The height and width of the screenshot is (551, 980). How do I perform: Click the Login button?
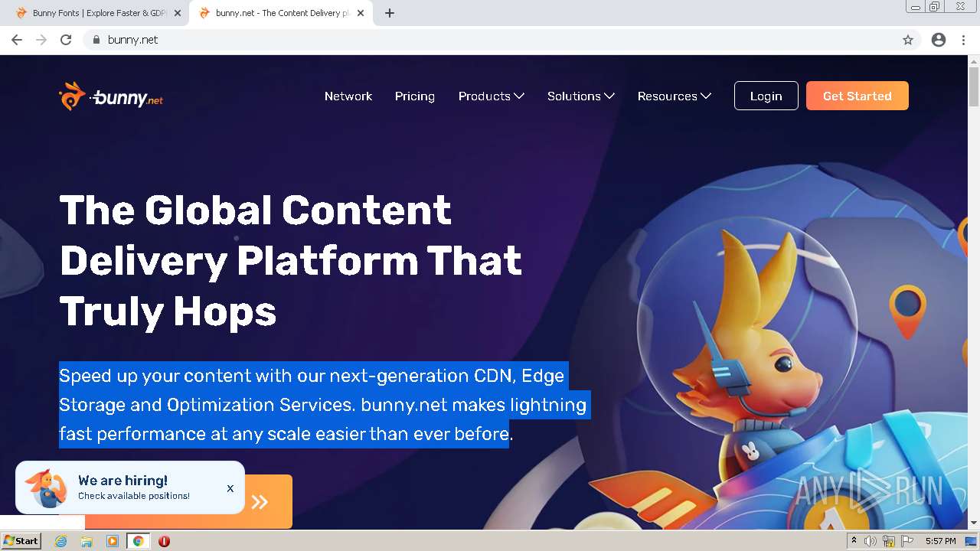pyautogui.click(x=766, y=96)
